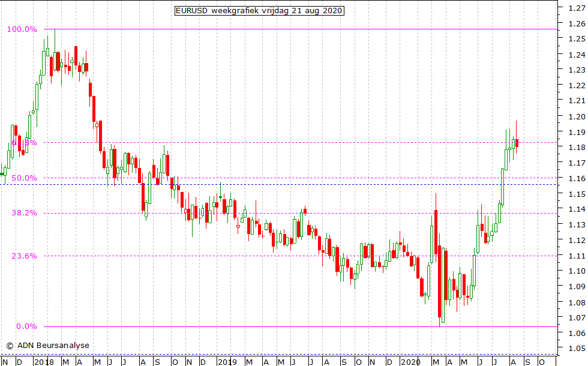Click the 1.26 price axis value
This screenshot has width=588, height=366.
pos(577,23)
